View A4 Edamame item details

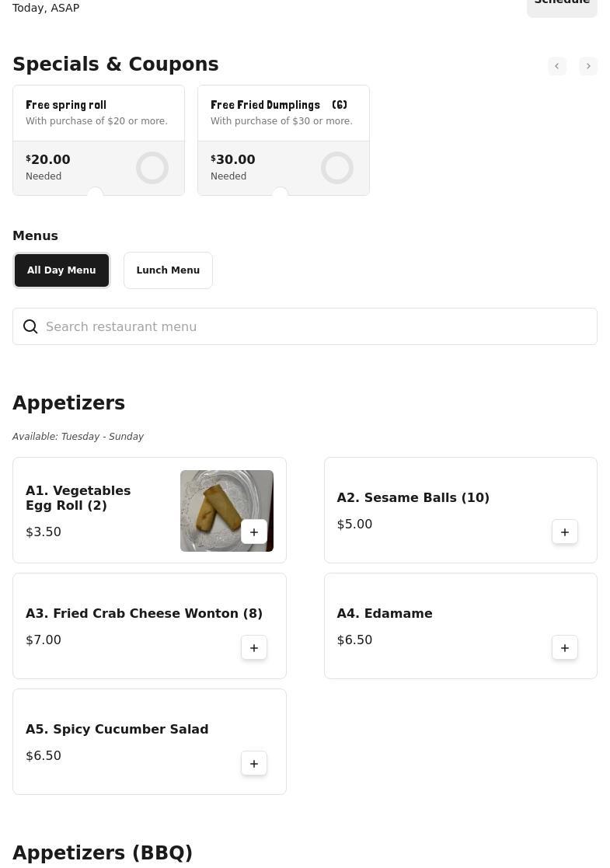point(385,614)
